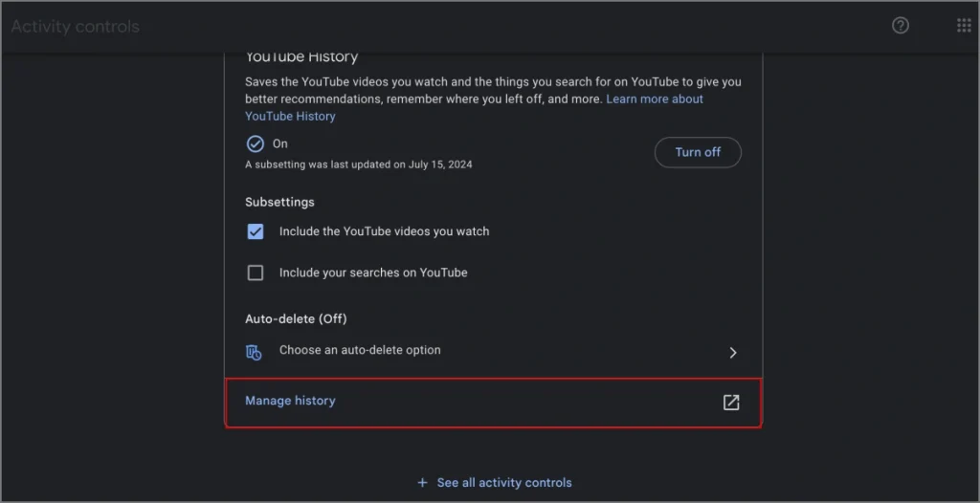Open Learn more about YouTube History link

click(474, 107)
